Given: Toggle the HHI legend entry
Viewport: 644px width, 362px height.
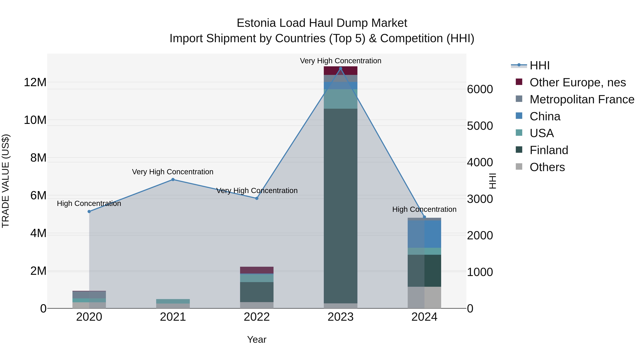Looking at the screenshot, I should (x=530, y=65).
